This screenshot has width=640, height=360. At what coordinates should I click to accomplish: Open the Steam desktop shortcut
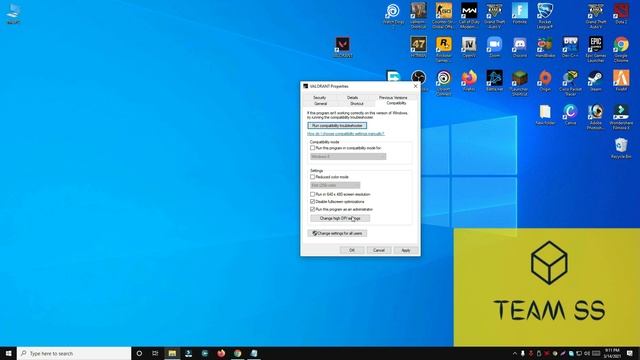[596, 80]
